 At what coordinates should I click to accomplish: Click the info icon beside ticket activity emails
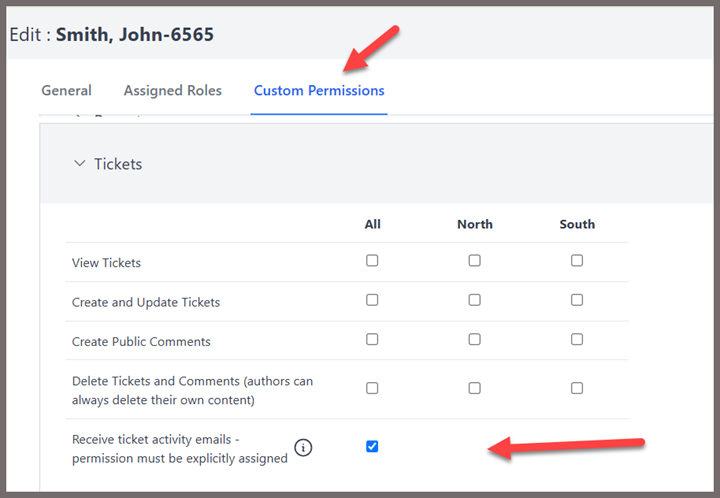303,448
